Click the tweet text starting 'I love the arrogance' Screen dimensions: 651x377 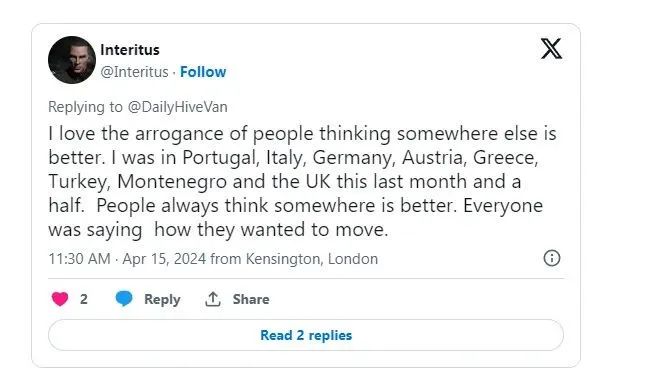[x=302, y=181]
